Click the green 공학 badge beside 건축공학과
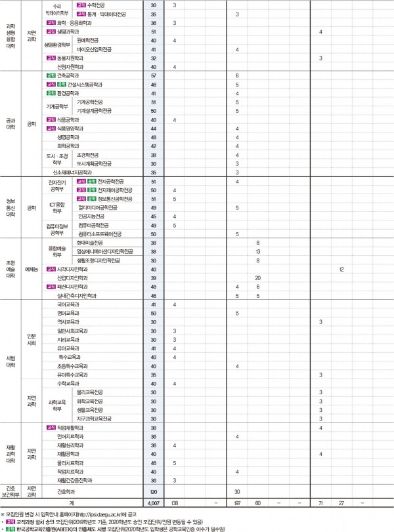 click(51, 76)
